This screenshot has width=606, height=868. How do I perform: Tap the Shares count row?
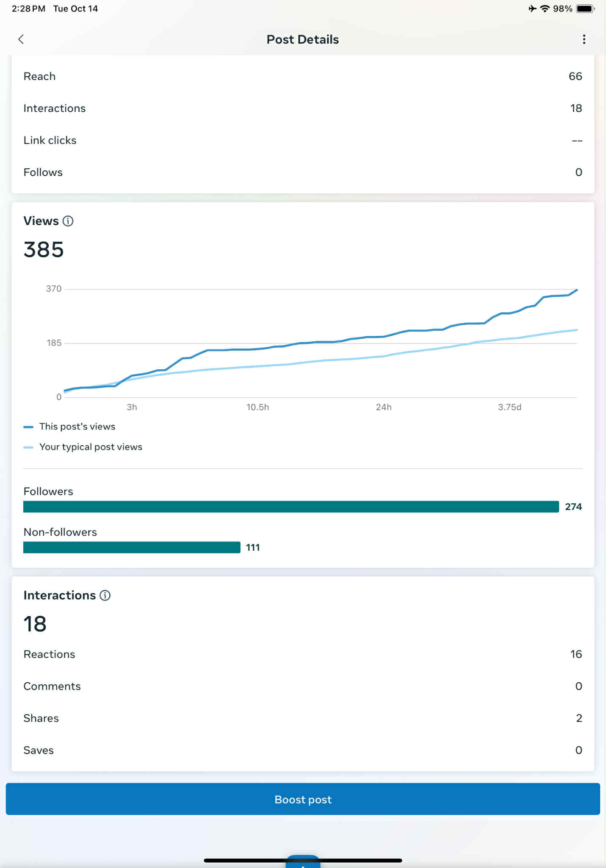point(303,718)
